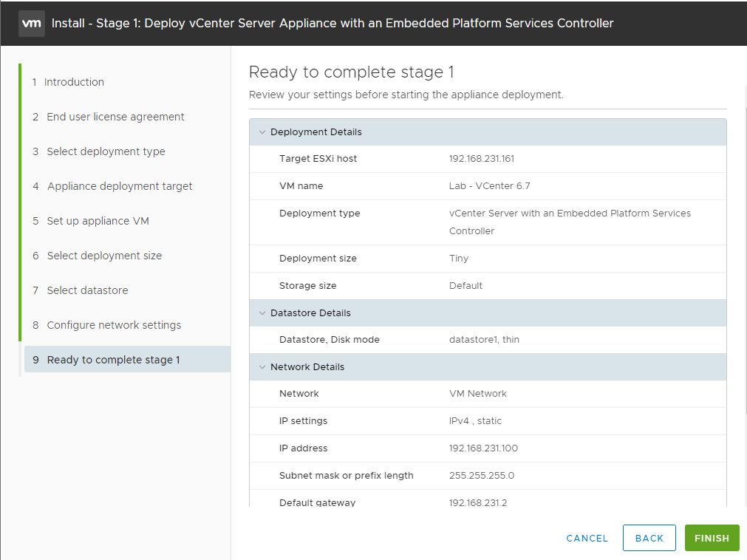Open step 6 Select deployment size
Screen dimensions: 747x560
click(98, 256)
